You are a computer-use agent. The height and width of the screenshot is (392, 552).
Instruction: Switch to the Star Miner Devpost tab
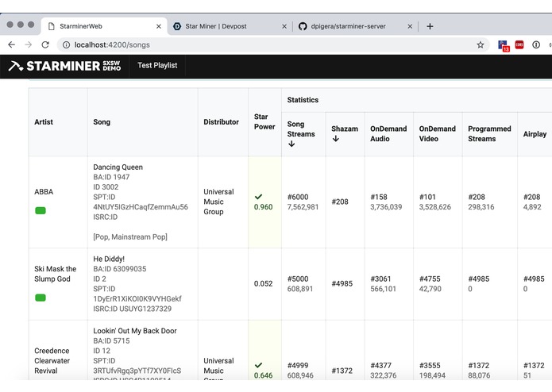[230, 26]
